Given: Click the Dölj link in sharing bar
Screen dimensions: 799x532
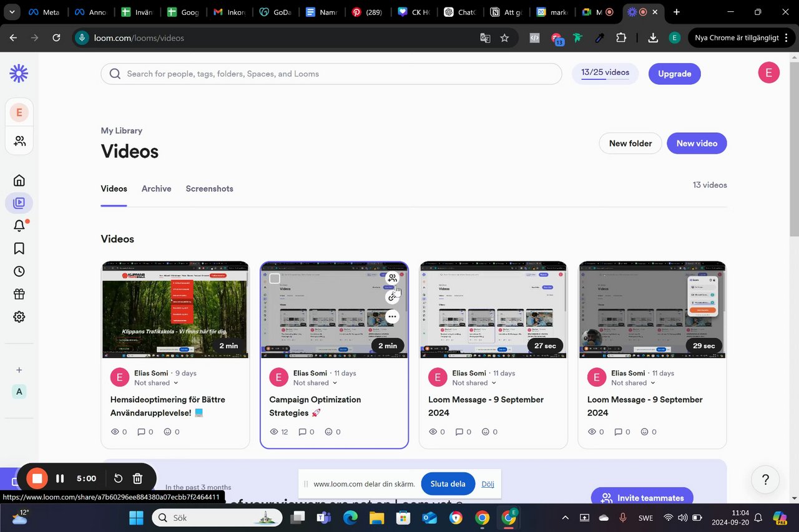Looking at the screenshot, I should [488, 484].
